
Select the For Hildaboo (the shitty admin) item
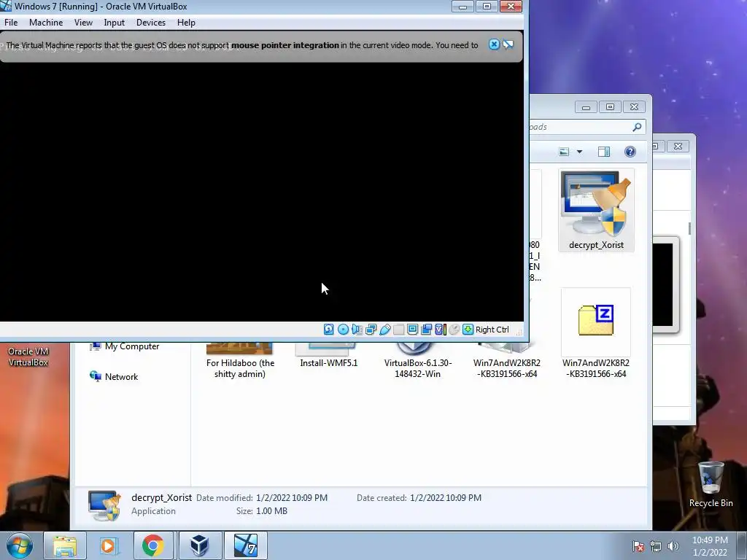click(239, 362)
